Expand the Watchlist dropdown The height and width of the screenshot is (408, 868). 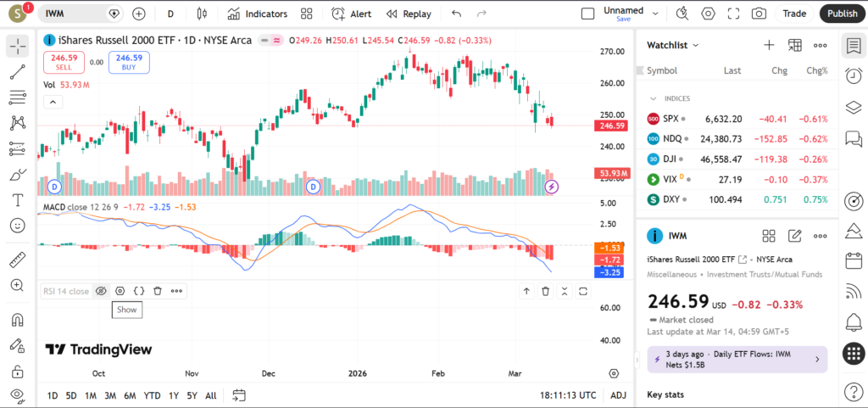tap(673, 45)
